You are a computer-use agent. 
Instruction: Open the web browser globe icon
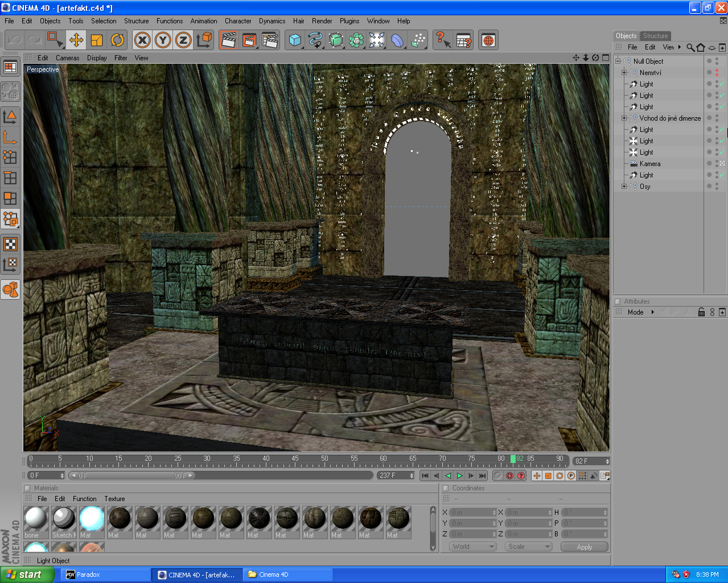tap(488, 40)
